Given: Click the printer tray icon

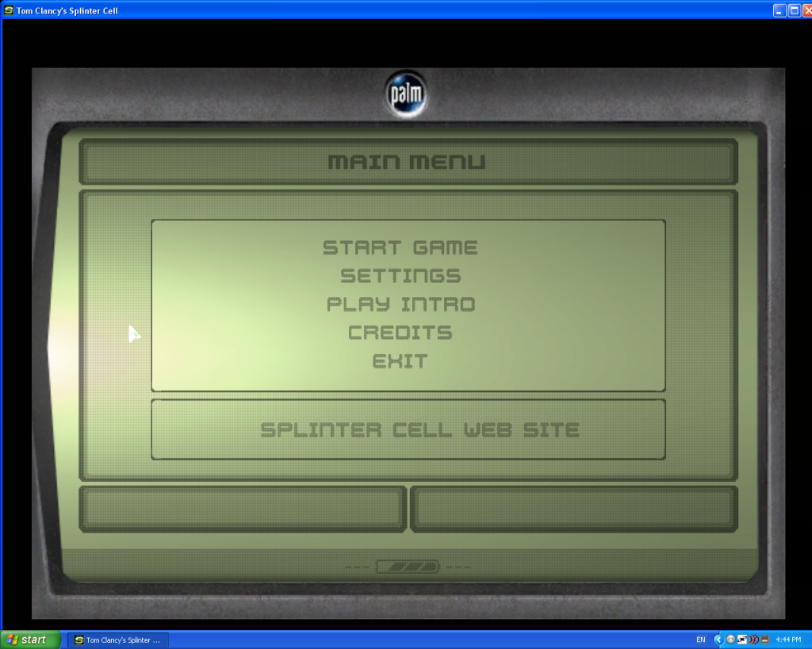Looking at the screenshot, I should 765,639.
